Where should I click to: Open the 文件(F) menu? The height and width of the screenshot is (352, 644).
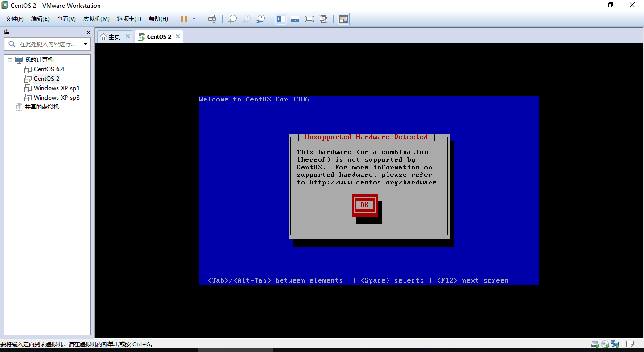15,19
